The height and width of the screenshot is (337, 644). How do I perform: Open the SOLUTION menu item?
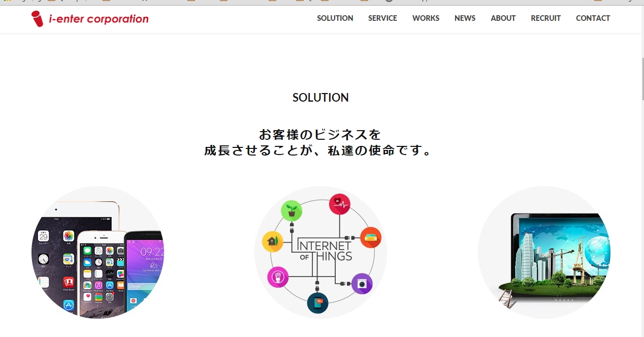335,18
